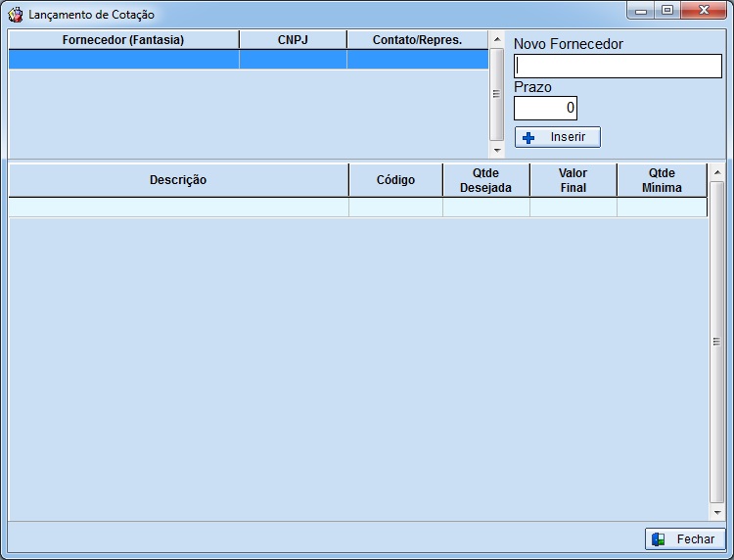Click the Fechar button
The image size is (734, 560).
685,538
